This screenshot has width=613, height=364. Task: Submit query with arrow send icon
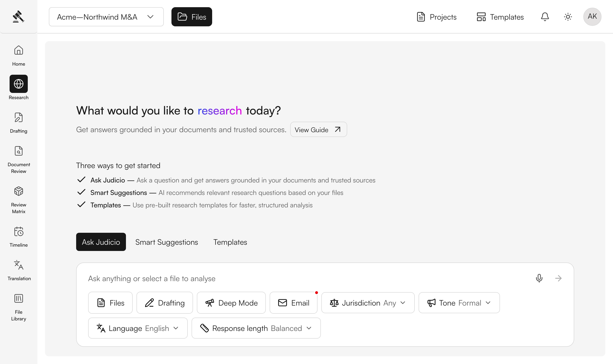(558, 278)
